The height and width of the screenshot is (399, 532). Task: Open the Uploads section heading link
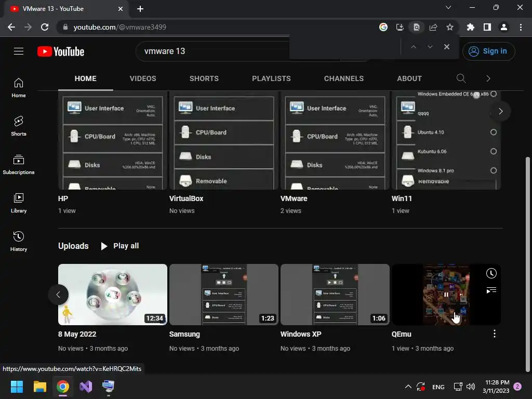[x=73, y=246]
